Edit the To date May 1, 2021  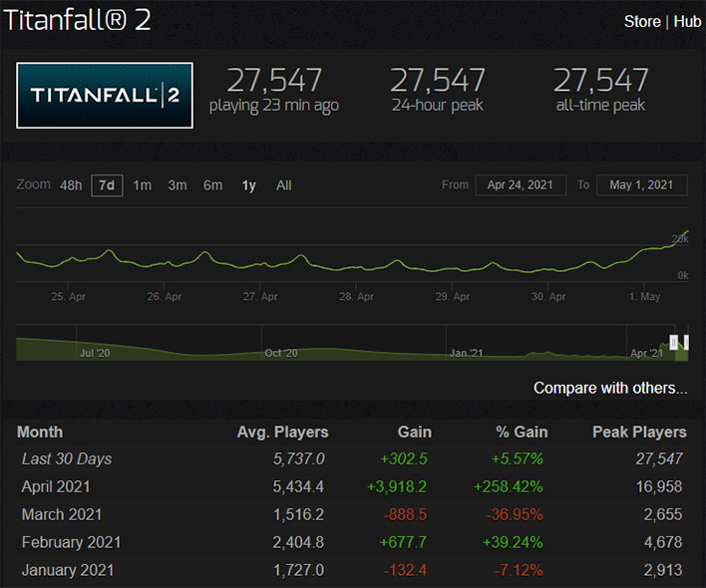click(x=641, y=185)
